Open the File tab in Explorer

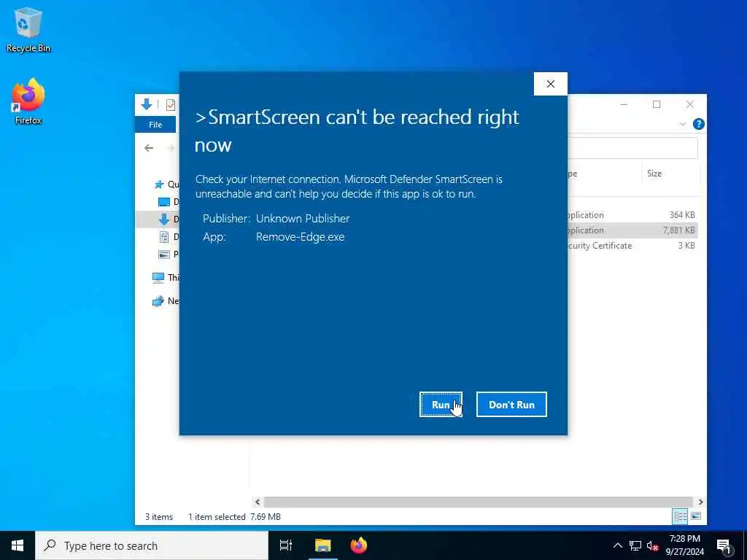click(155, 124)
